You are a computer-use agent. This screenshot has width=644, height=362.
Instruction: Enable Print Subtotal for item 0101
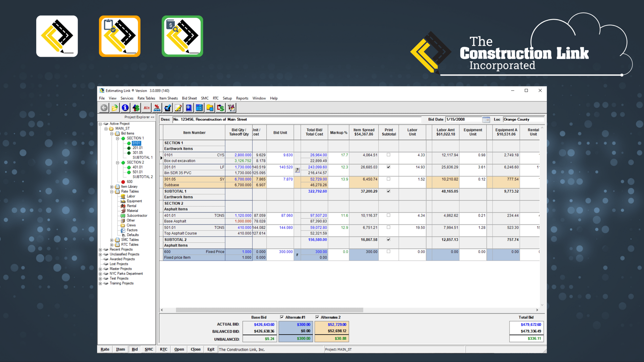click(388, 155)
